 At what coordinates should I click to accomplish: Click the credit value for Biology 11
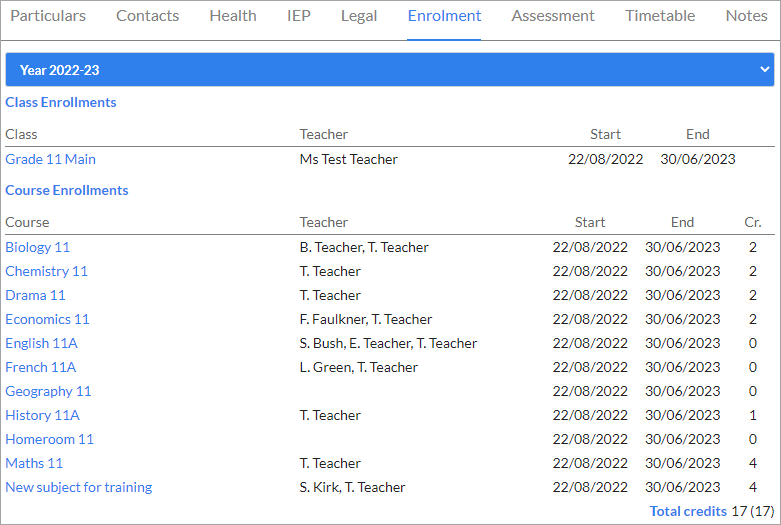753,248
